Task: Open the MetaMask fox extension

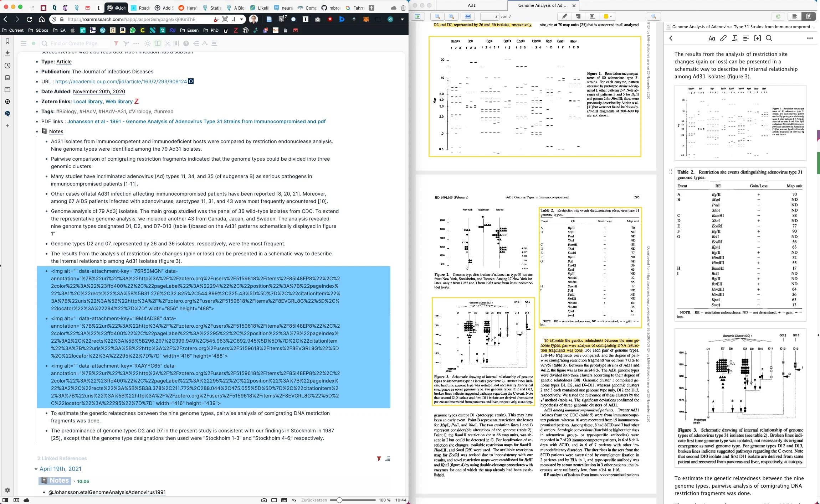Action: click(x=366, y=19)
